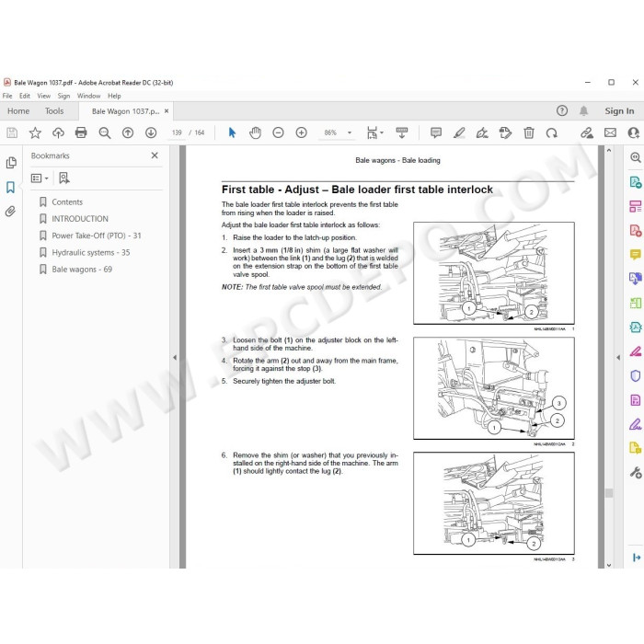The width and height of the screenshot is (644, 644).
Task: Jump to Bale wagons - 69 bookmark
Action: 82,270
